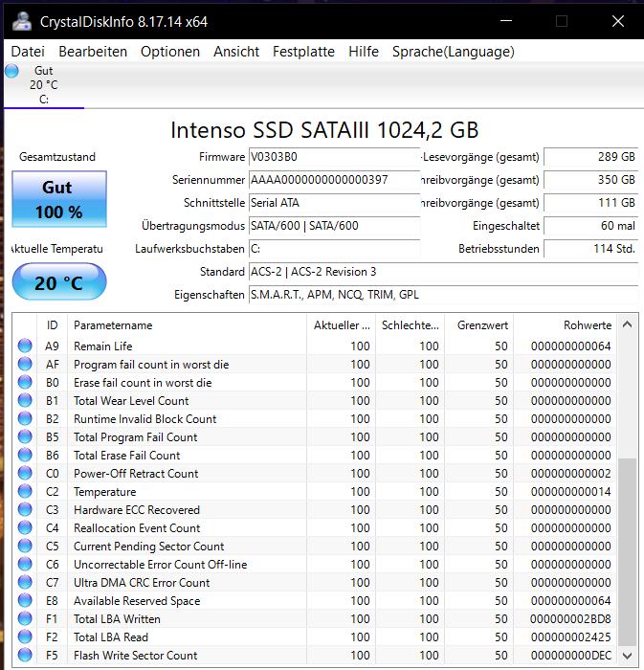Click the Schnittstelle field Serial ATA

(x=334, y=203)
